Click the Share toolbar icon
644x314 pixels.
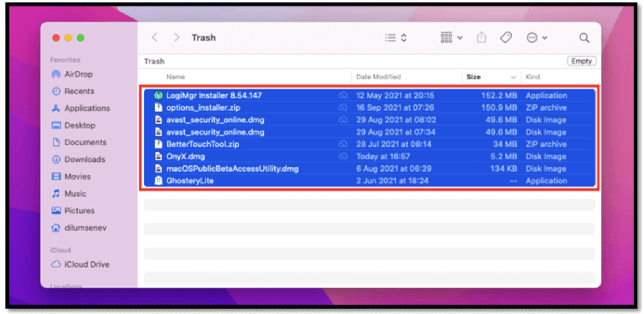481,38
